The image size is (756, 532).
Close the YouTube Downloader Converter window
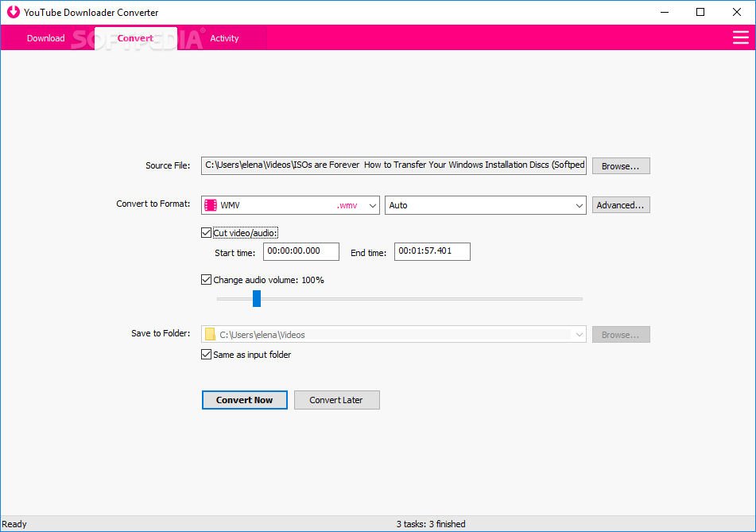pyautogui.click(x=737, y=12)
